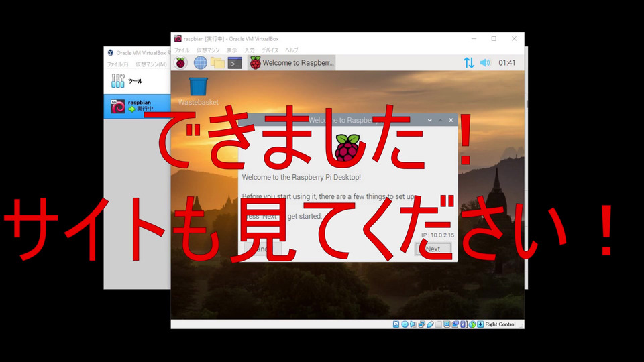This screenshot has width=644, height=362.
Task: Open 仮想マシン(M) menu in VirtualBox Manager
Action: tap(151, 64)
